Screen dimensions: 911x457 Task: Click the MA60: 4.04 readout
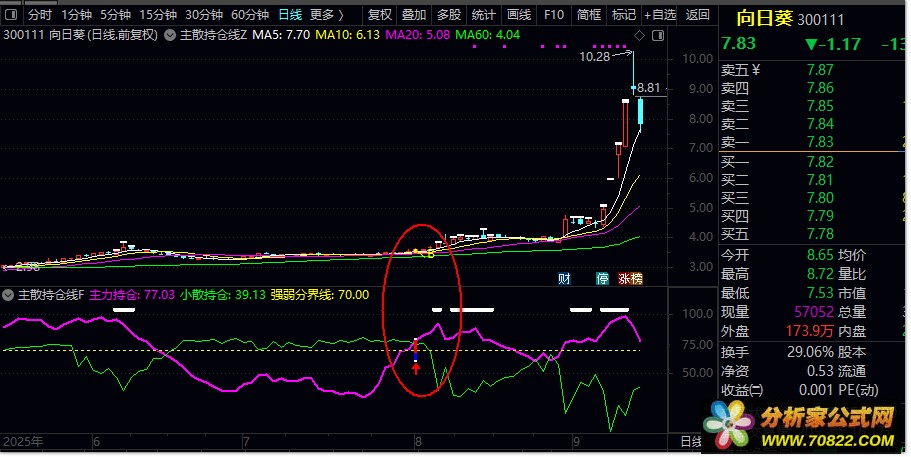coord(487,35)
